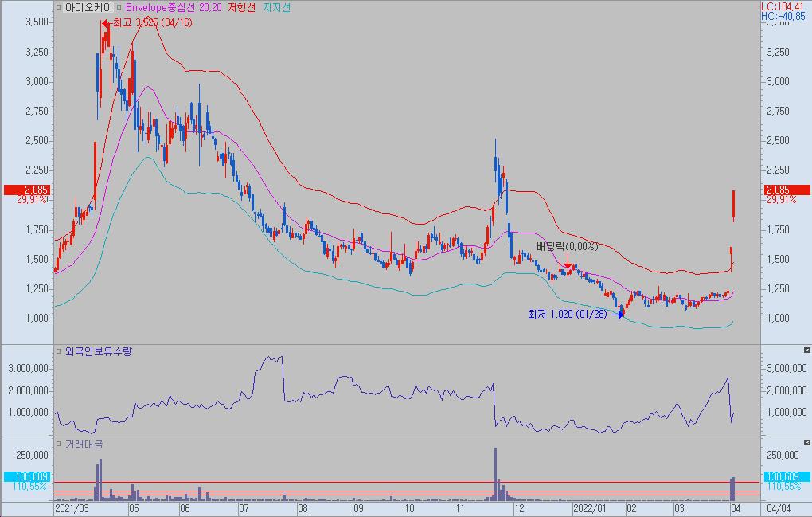Click the square marker beside 외국인보유수량 title
The width and height of the screenshot is (812, 517).
[x=59, y=352]
